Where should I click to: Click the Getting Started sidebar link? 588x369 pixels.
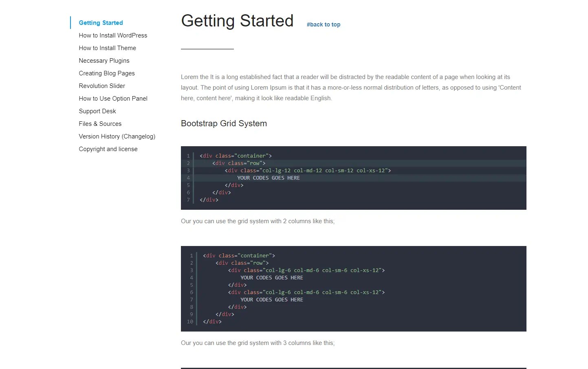[101, 23]
